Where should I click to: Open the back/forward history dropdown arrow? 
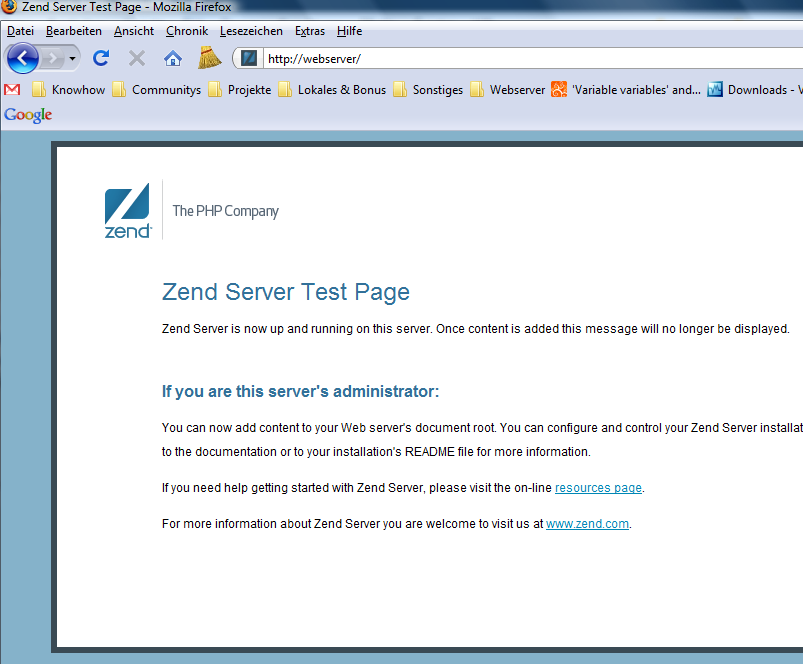click(x=73, y=59)
